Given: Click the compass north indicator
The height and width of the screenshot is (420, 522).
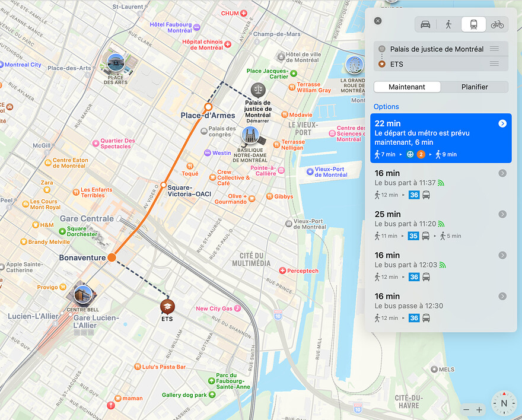Looking at the screenshot, I should pyautogui.click(x=504, y=403).
